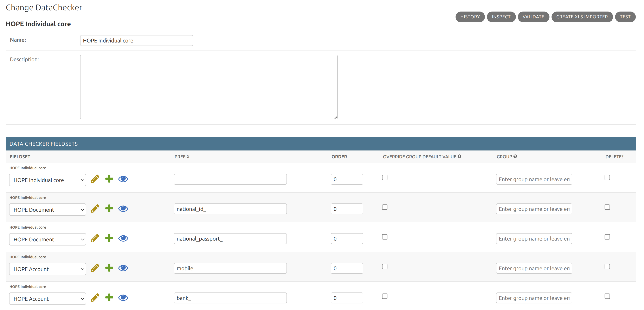
Task: Click the green plus icon in the mobile_ row
Action: (x=109, y=268)
